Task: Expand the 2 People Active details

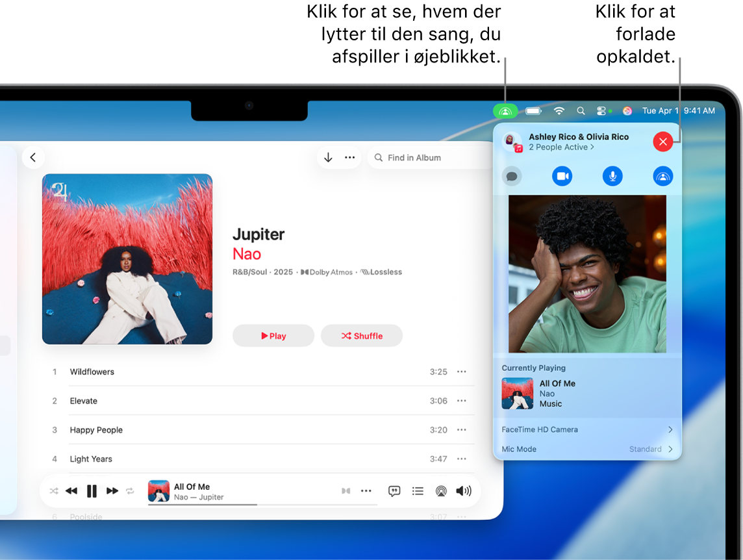Action: tap(561, 147)
